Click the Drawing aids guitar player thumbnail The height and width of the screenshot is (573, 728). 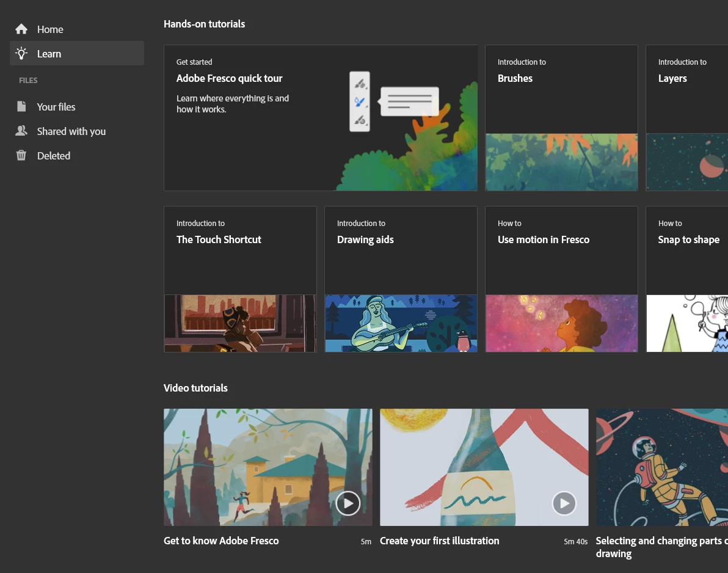click(401, 323)
